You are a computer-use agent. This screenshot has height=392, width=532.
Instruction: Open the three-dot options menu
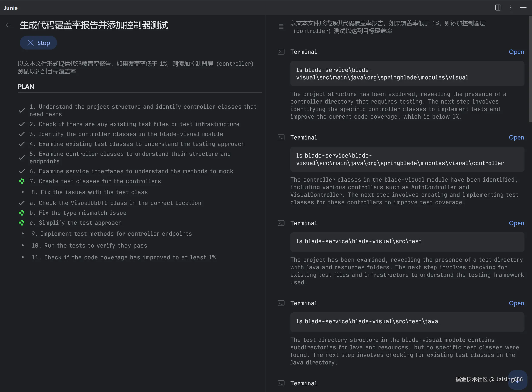point(511,8)
